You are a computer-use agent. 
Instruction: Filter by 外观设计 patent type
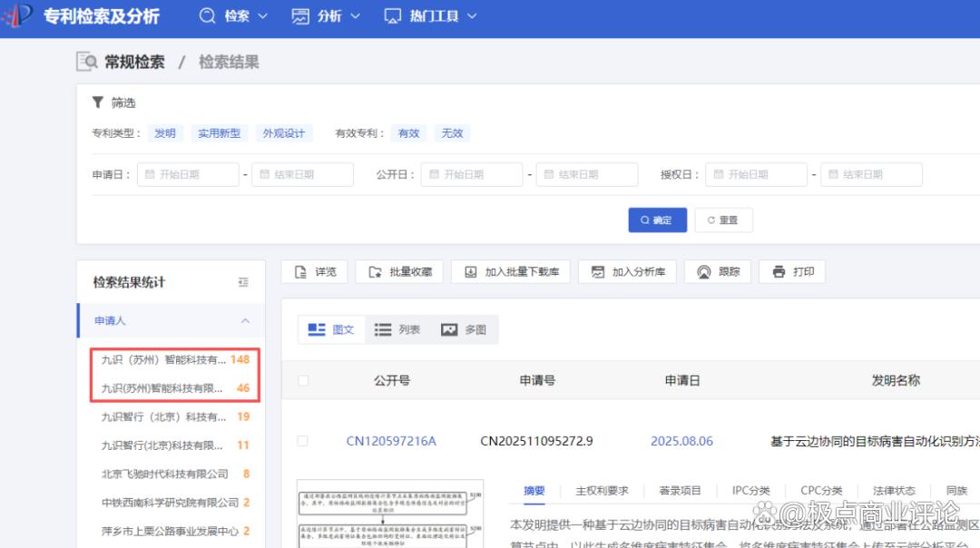coord(284,133)
